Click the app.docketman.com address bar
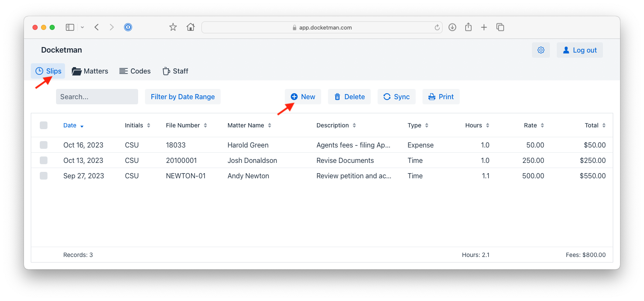 click(322, 27)
